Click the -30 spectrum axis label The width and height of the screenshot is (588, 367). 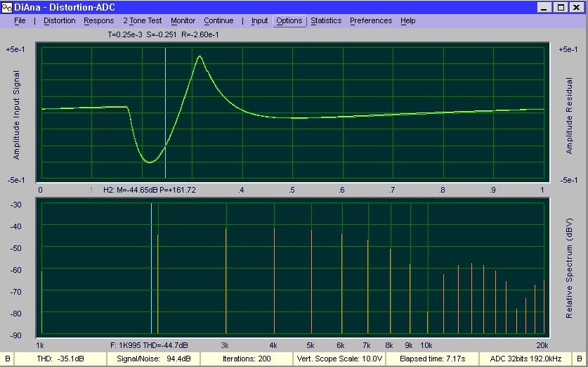pos(15,205)
